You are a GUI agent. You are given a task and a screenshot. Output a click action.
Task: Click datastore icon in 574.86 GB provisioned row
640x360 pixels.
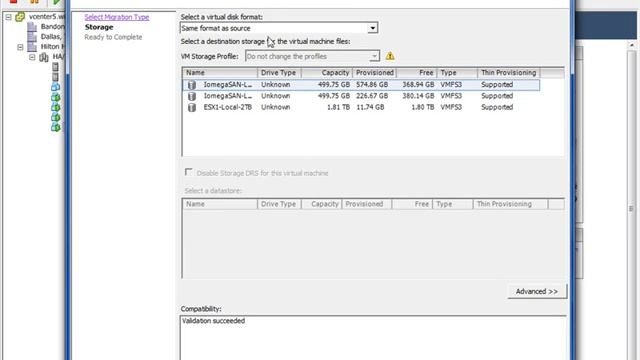click(x=192, y=85)
